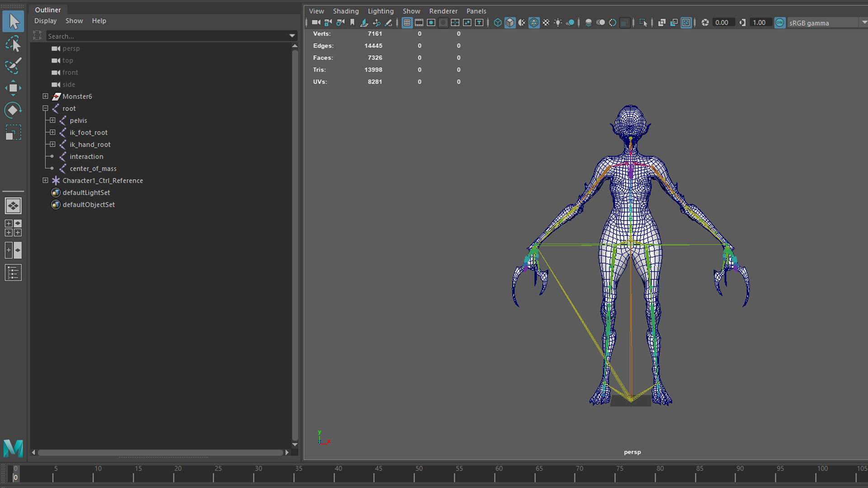Expand the Monster6 node
The image size is (868, 488).
pyautogui.click(x=45, y=96)
